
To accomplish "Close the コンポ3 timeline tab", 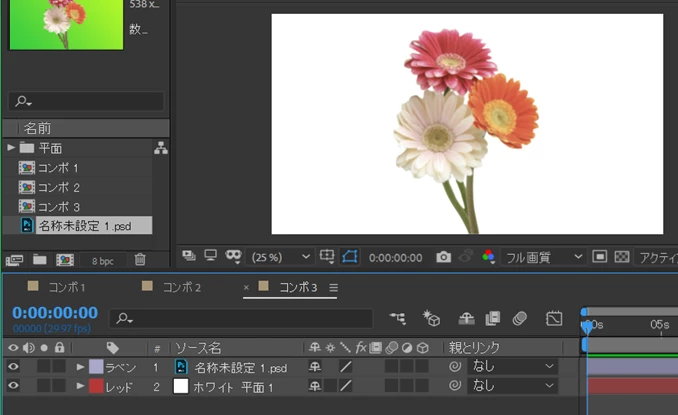I will [246, 287].
